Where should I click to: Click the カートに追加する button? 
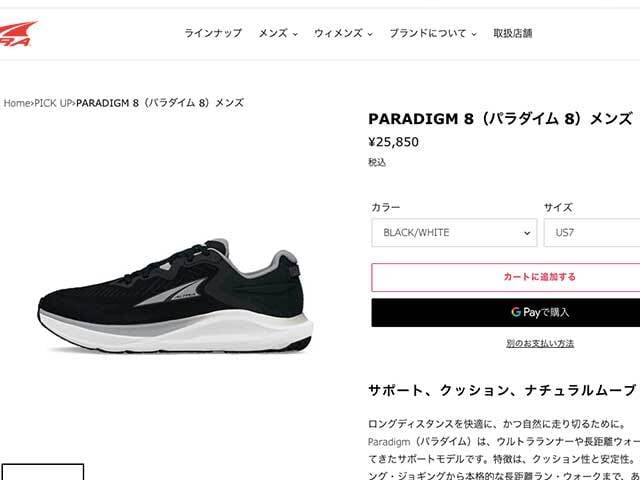tap(506, 277)
